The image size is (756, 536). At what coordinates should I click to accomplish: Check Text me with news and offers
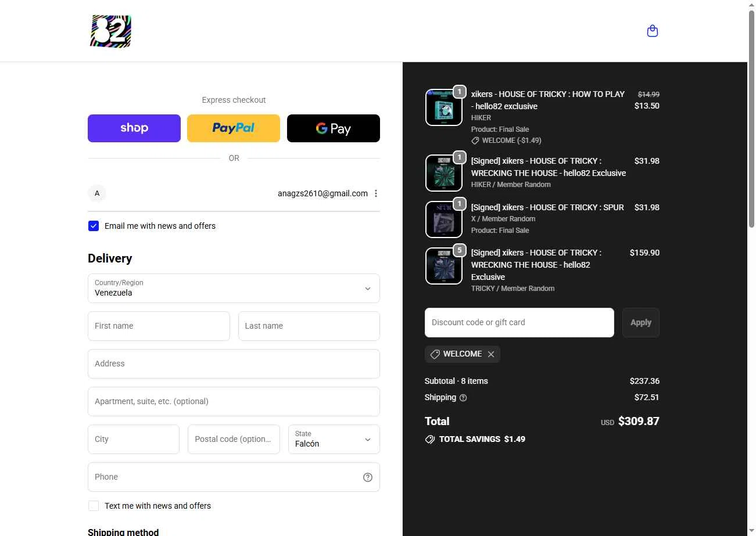[94, 506]
